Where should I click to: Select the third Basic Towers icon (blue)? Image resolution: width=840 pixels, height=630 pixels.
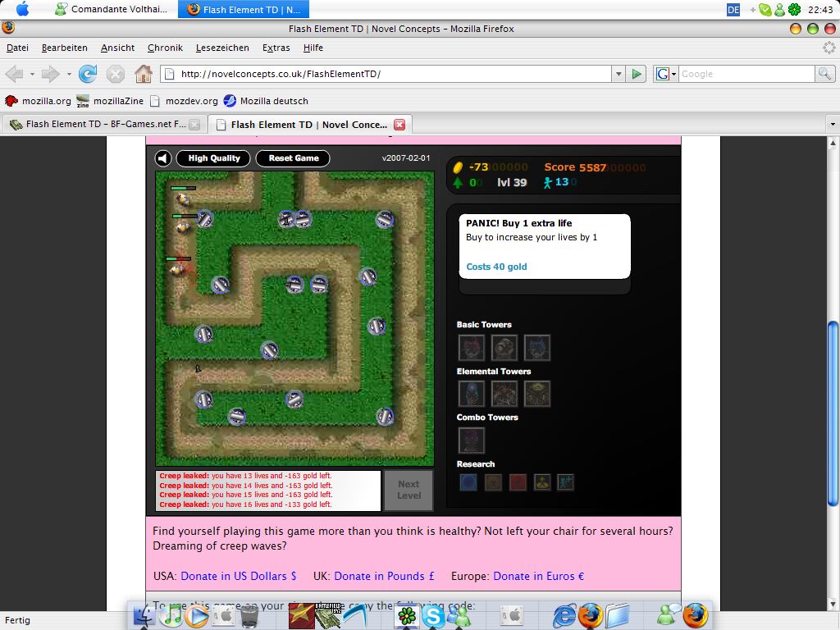click(x=537, y=348)
